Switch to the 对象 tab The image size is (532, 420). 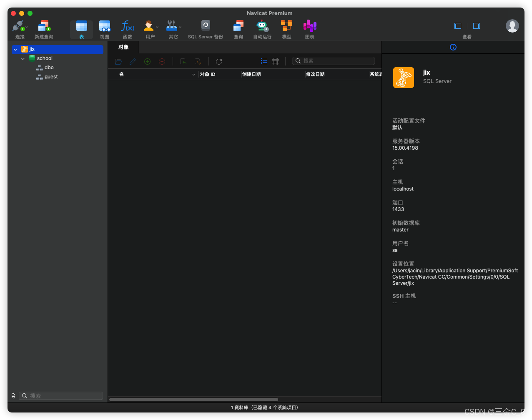click(123, 47)
